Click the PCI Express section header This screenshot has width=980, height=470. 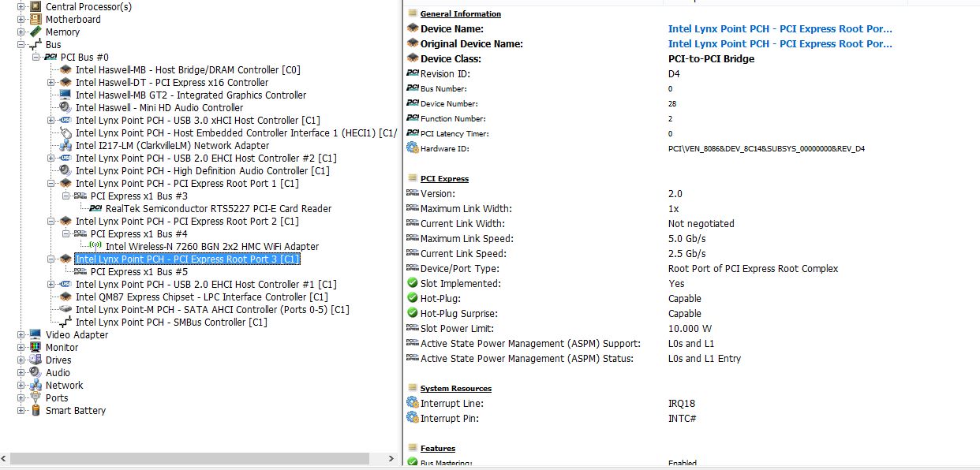(444, 178)
